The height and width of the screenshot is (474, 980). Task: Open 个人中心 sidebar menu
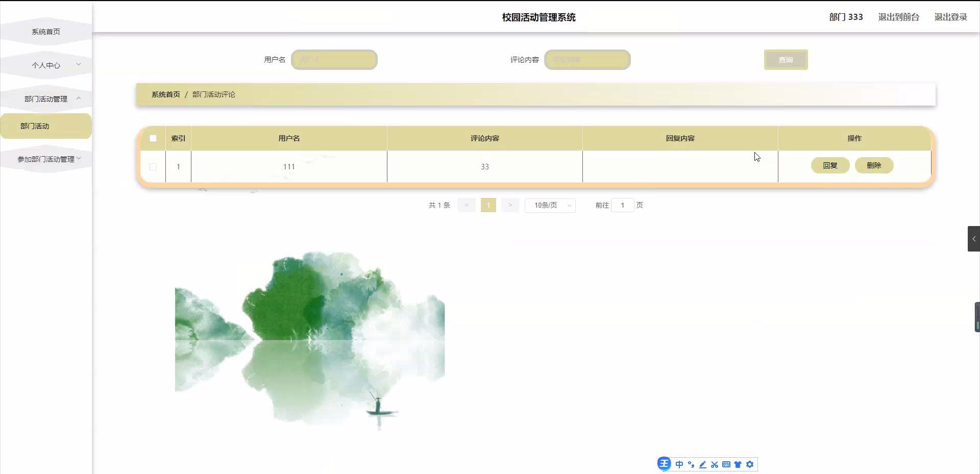[x=46, y=65]
